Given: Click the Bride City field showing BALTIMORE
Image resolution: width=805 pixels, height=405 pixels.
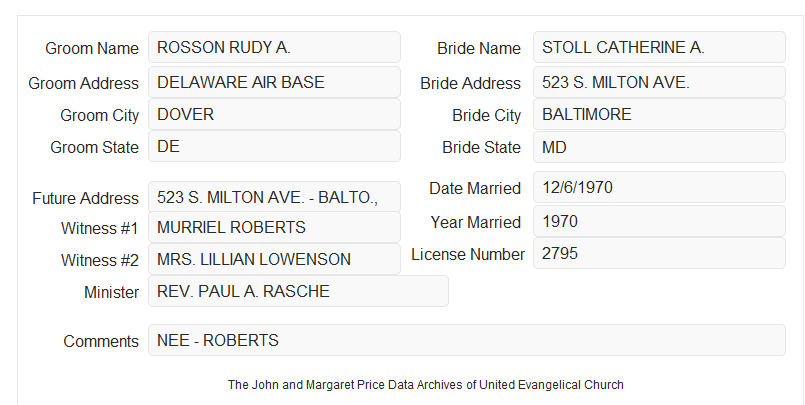Looking at the screenshot, I should click(659, 114).
